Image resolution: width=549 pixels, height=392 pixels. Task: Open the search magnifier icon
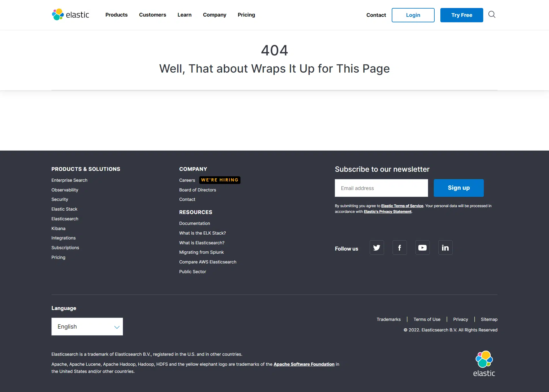click(x=492, y=15)
